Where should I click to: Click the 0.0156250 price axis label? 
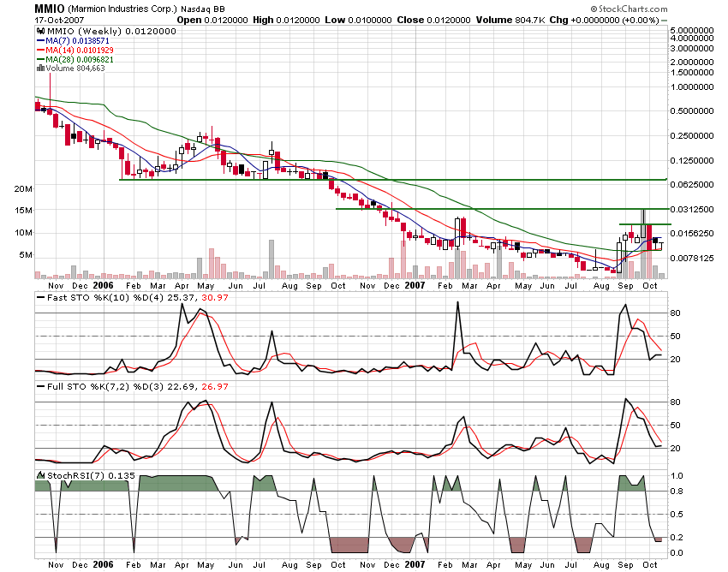[692, 233]
